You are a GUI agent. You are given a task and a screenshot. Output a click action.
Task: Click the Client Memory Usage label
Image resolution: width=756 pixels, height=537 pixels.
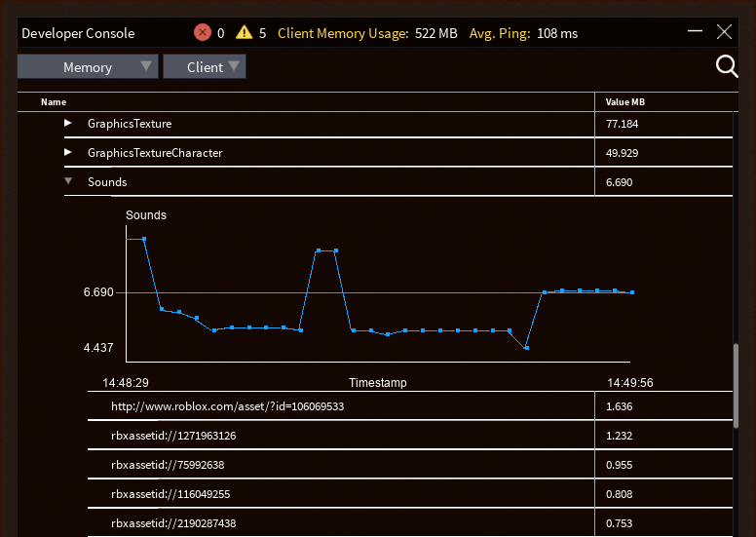click(x=343, y=33)
